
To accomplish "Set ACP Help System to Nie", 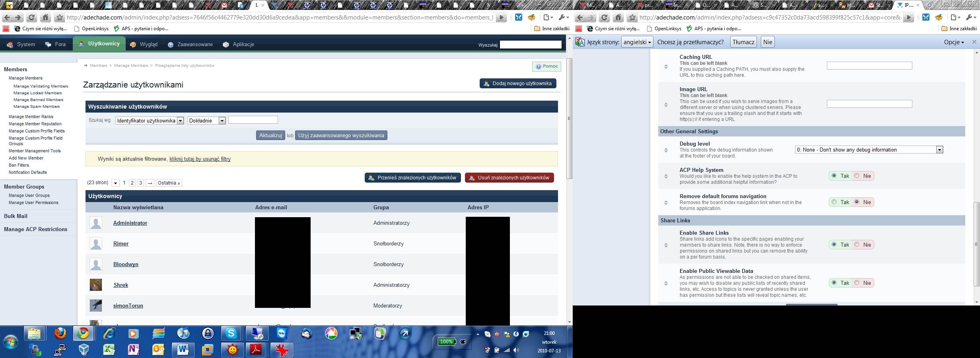I will (857, 176).
